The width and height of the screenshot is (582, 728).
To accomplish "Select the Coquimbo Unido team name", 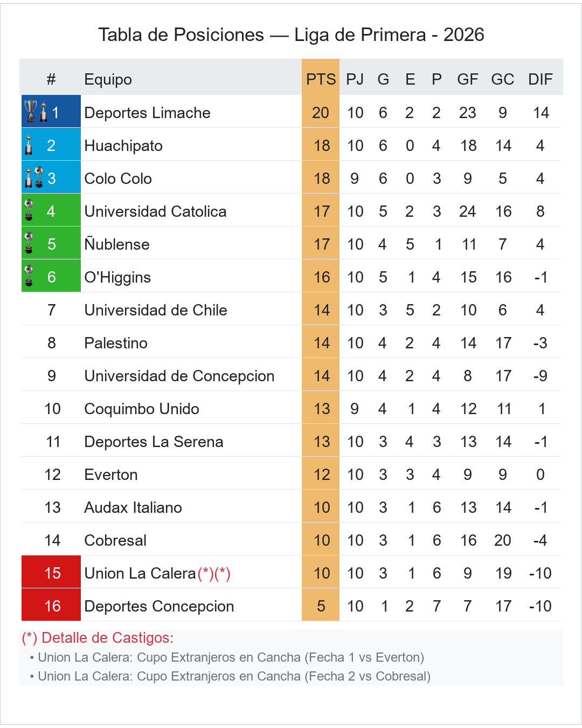I will [142, 409].
